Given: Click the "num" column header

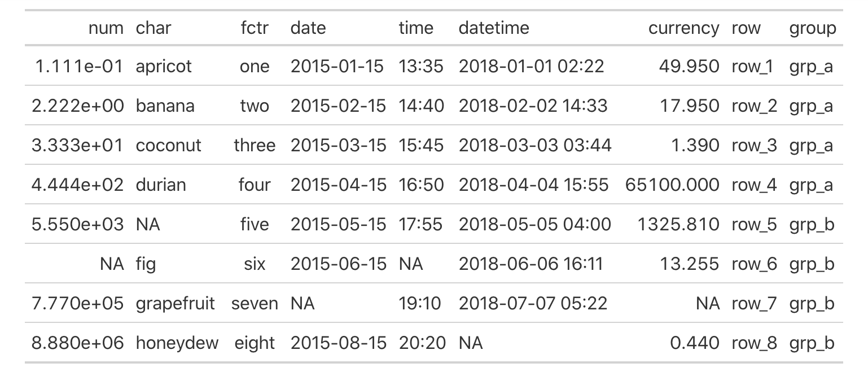Looking at the screenshot, I should click(x=106, y=28).
